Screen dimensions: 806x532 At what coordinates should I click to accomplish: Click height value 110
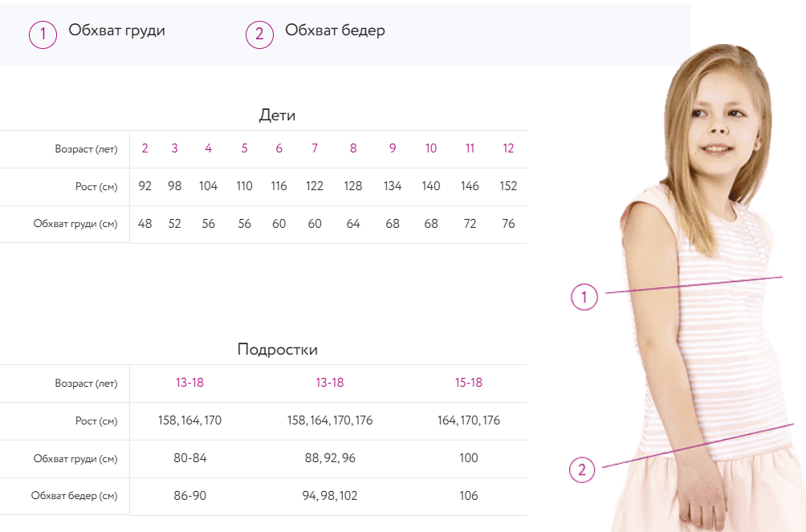[x=245, y=186]
